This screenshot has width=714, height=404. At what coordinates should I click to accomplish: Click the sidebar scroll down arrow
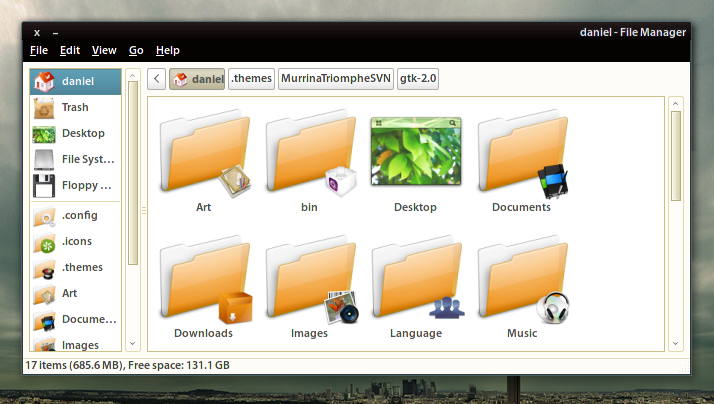tap(133, 344)
